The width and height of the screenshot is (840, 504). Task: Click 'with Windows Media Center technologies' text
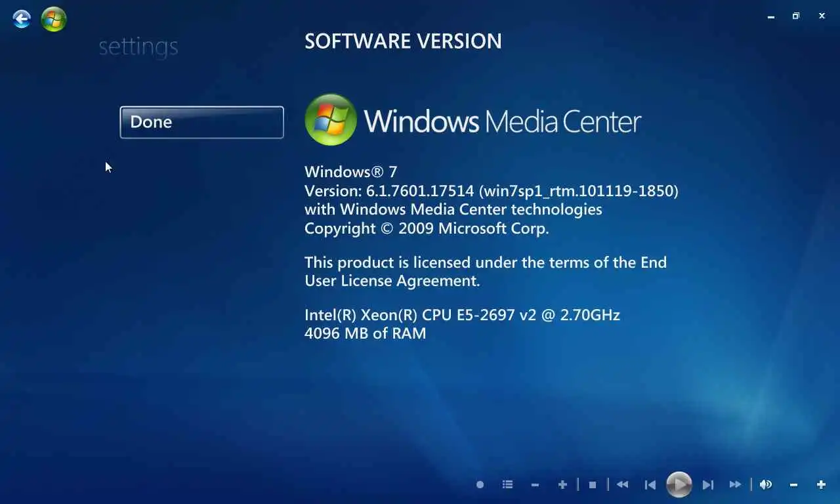453,209
